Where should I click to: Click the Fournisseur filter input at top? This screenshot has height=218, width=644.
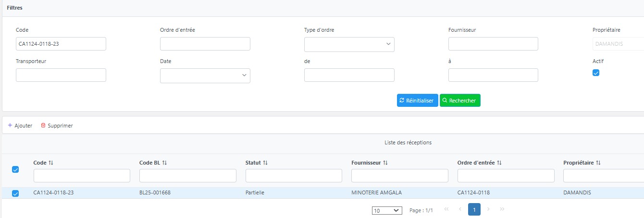tap(493, 44)
